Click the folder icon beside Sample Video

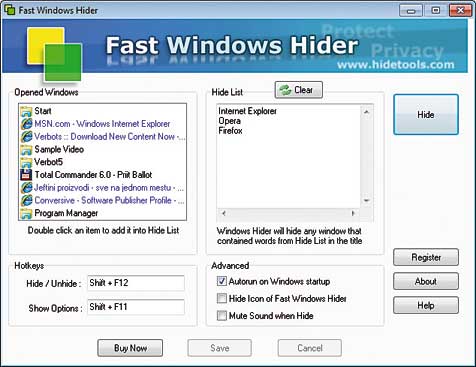click(26, 150)
